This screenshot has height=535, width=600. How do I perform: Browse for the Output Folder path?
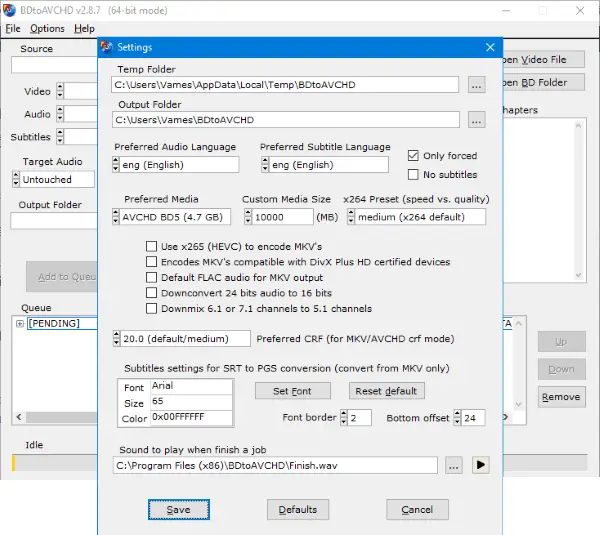coord(476,120)
